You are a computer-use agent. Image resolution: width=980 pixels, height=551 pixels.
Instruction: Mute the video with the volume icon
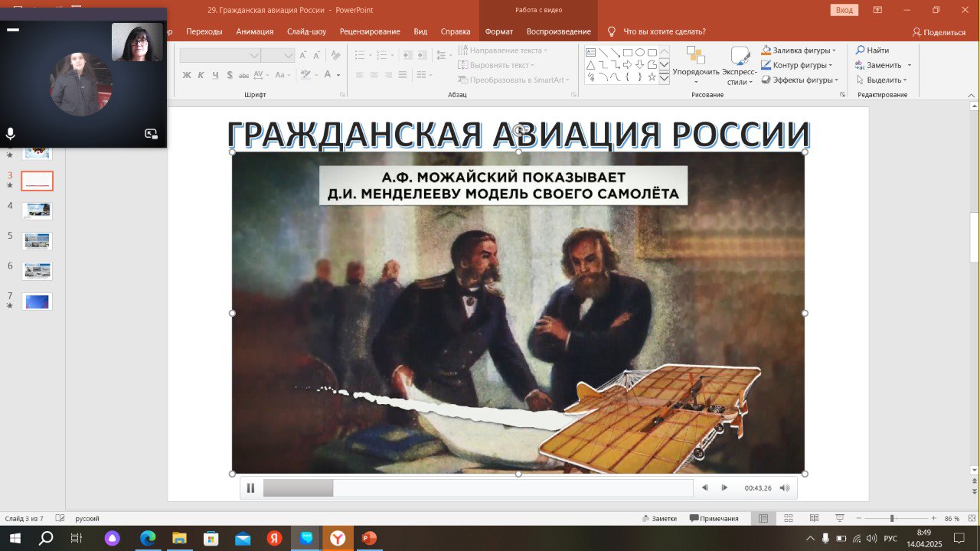pyautogui.click(x=785, y=487)
